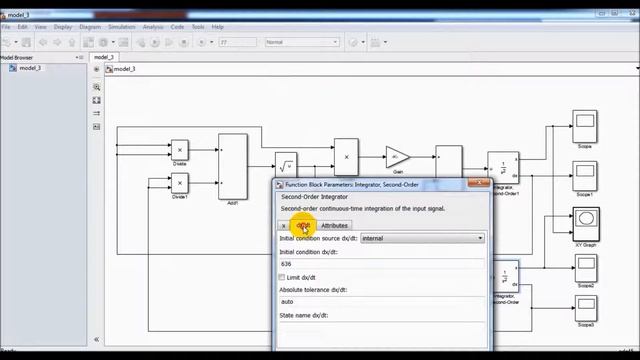Screen dimensions: 640x360
Task: Click the sample time arrows palette icon
Action: click(96, 113)
